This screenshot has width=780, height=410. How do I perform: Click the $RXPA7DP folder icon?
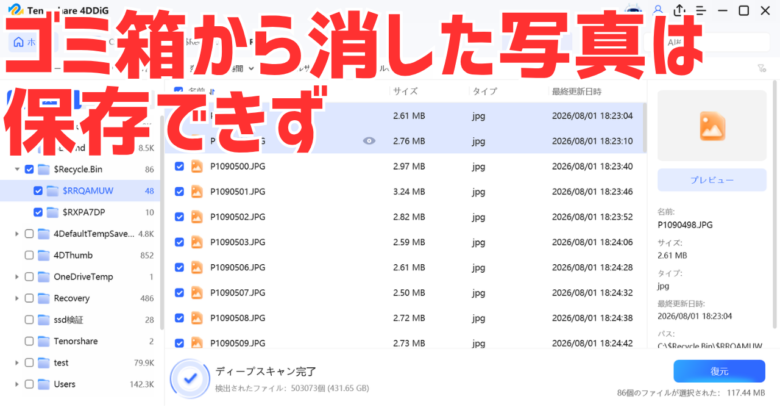(x=52, y=212)
